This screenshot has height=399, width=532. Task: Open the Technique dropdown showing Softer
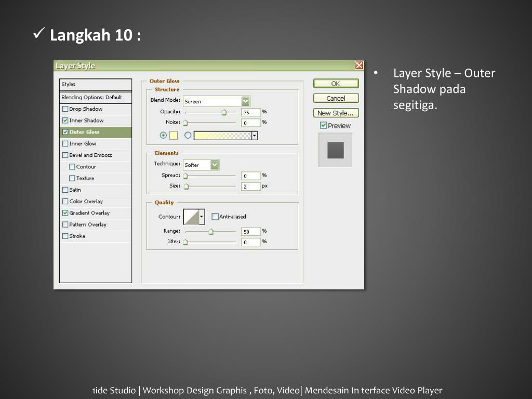click(201, 165)
